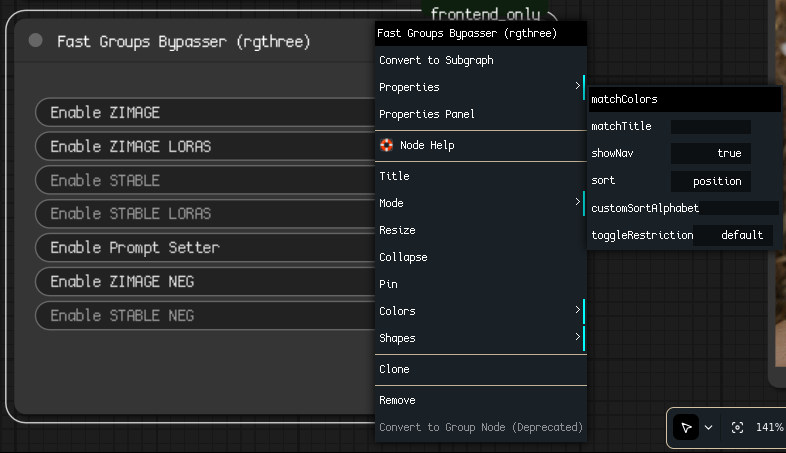This screenshot has height=453, width=786.
Task: Toggle Enable ZIMAGE NEG group
Action: click(x=200, y=282)
